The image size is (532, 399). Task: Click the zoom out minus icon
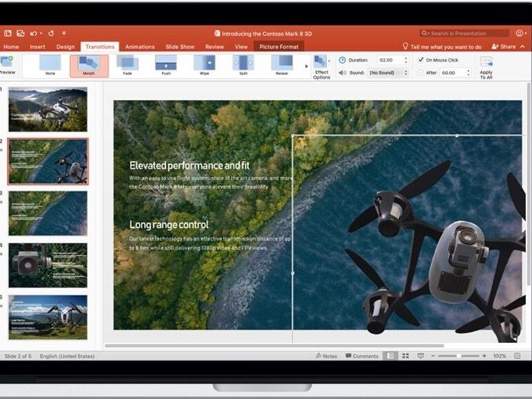point(433,356)
